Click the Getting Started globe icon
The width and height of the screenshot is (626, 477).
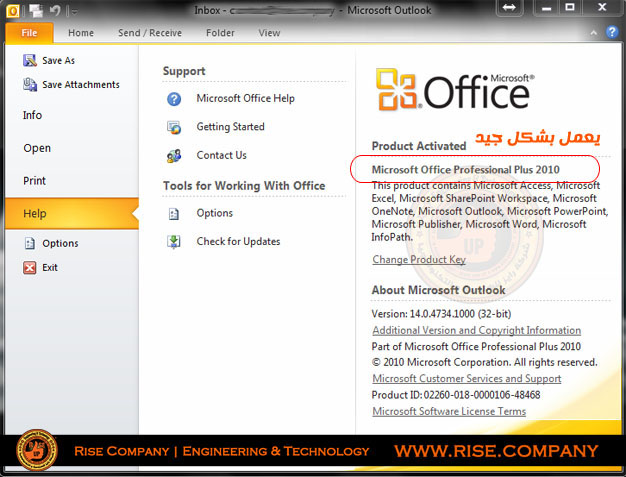coord(174,127)
